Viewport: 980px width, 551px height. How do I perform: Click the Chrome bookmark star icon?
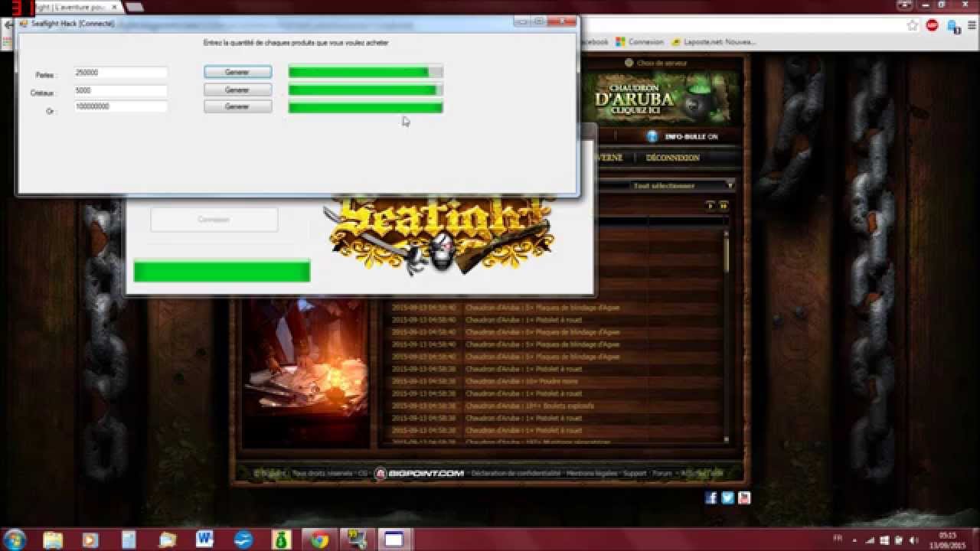point(913,25)
